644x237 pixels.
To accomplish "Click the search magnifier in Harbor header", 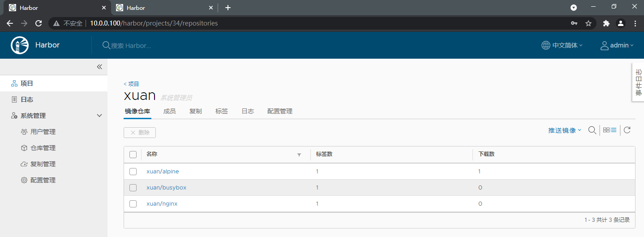I will point(106,45).
